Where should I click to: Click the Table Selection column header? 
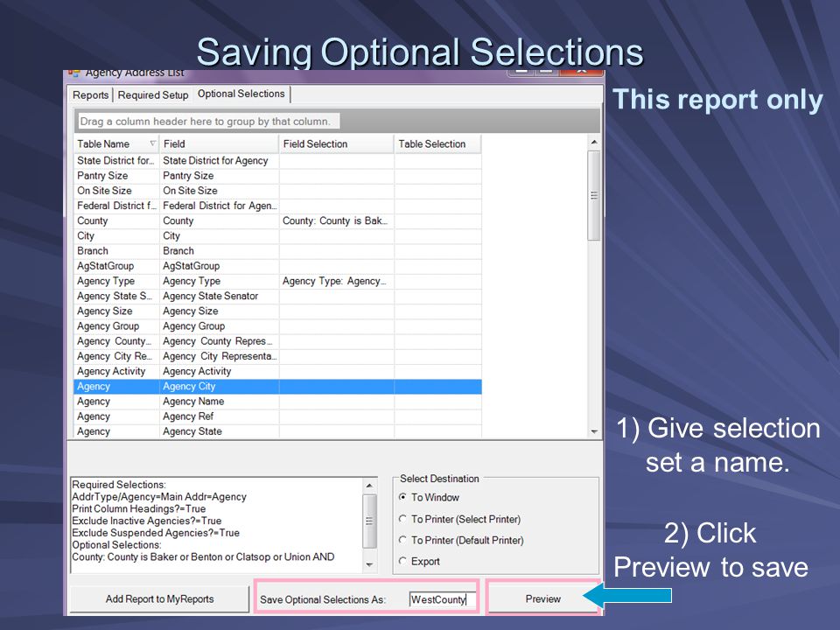[x=437, y=144]
